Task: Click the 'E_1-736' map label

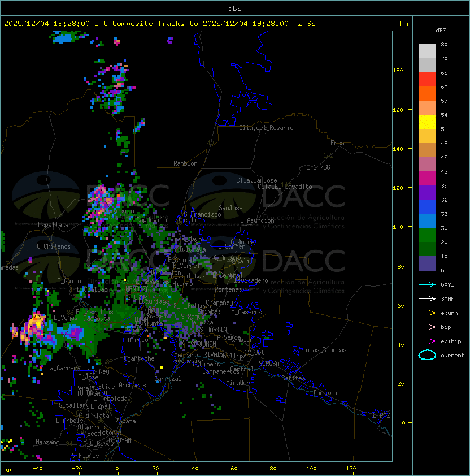Action: point(318,167)
